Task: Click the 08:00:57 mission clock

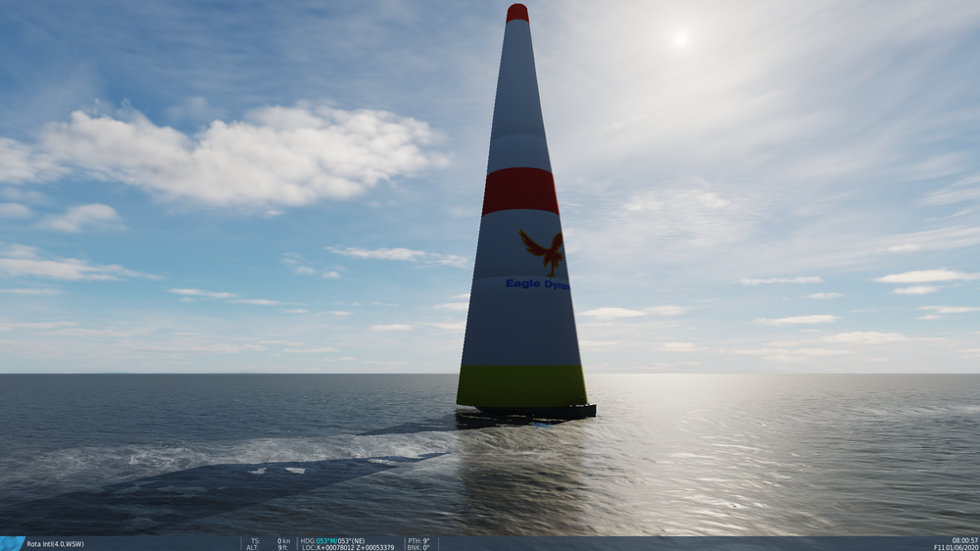Action: 965,540
